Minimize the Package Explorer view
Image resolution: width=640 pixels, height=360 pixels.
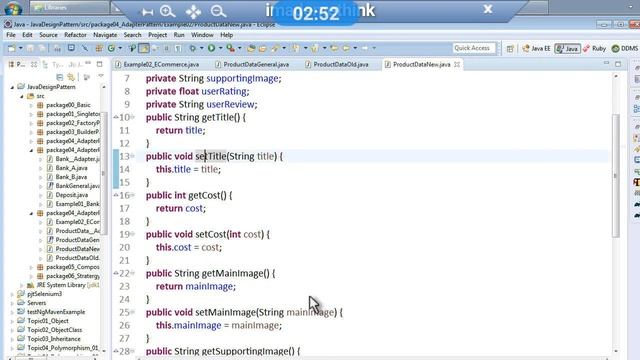(88, 64)
